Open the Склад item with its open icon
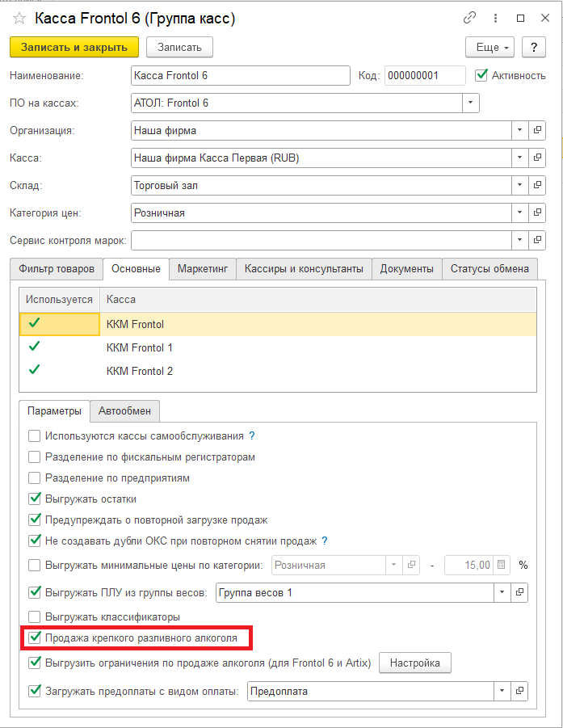Screen dimensions: 563x728 point(539,185)
